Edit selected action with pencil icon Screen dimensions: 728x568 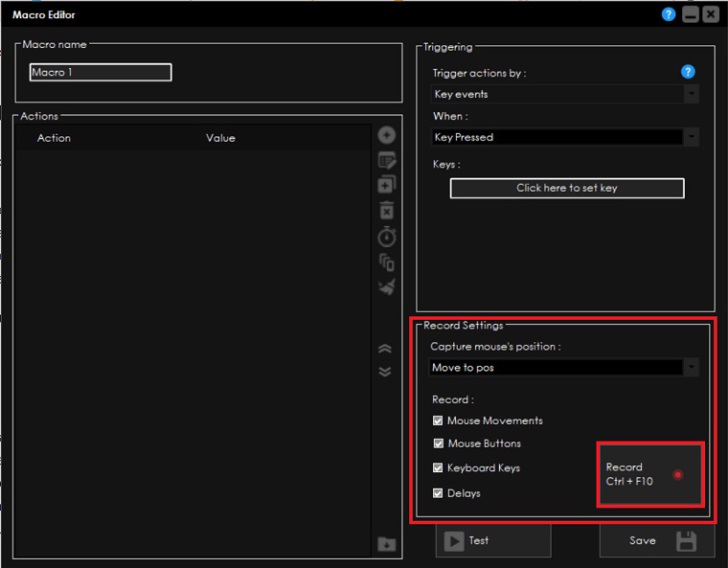[x=387, y=160]
